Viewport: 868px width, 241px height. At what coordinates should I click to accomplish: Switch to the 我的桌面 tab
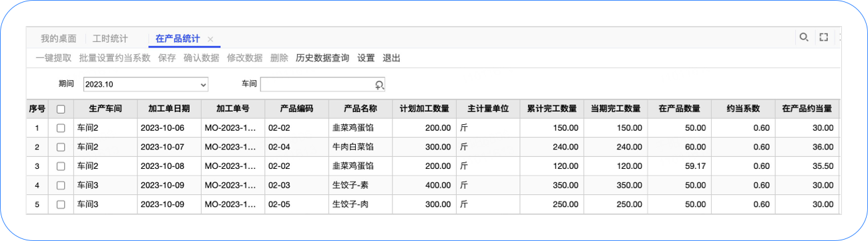pos(59,39)
